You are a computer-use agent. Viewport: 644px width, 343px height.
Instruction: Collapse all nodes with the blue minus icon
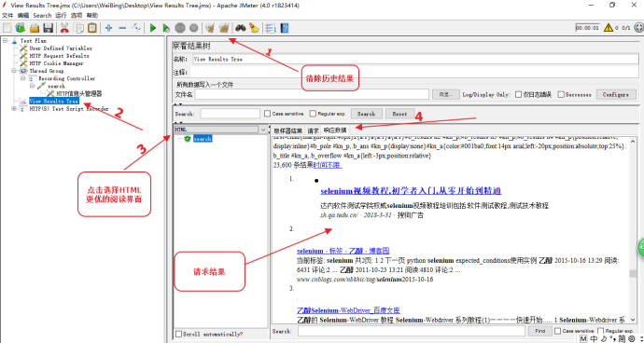click(122, 28)
